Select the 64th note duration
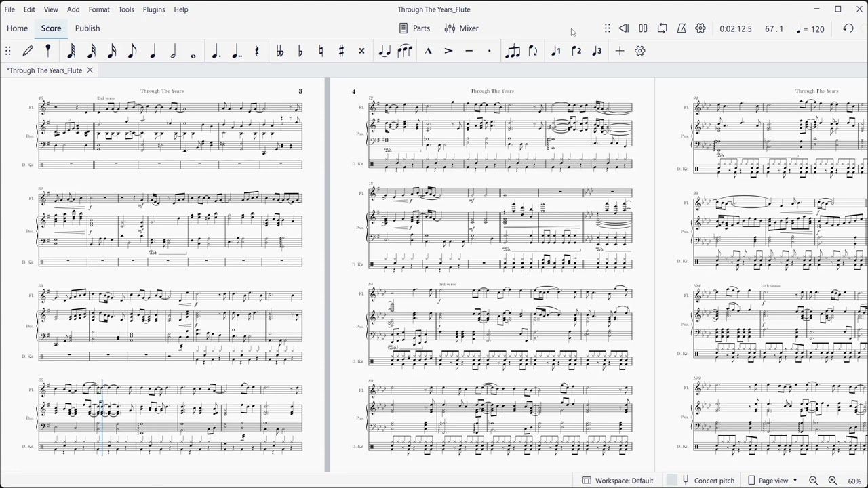868x488 pixels. 71,51
